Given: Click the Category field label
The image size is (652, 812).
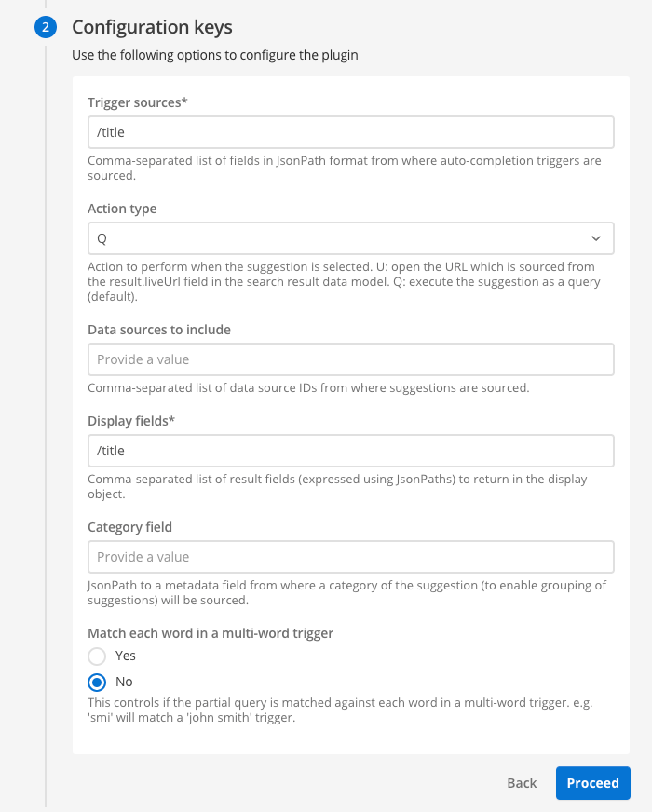Looking at the screenshot, I should (x=129, y=527).
